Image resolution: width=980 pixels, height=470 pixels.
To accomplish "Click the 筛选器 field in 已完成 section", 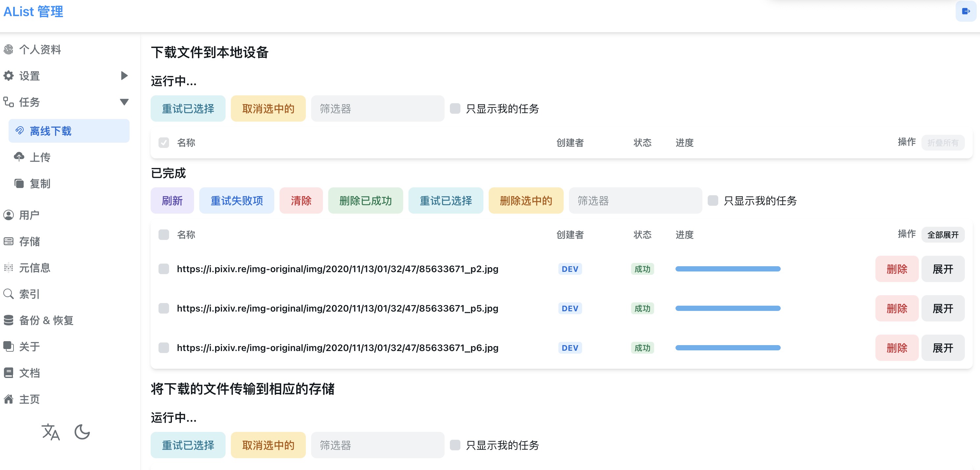I will (x=635, y=200).
